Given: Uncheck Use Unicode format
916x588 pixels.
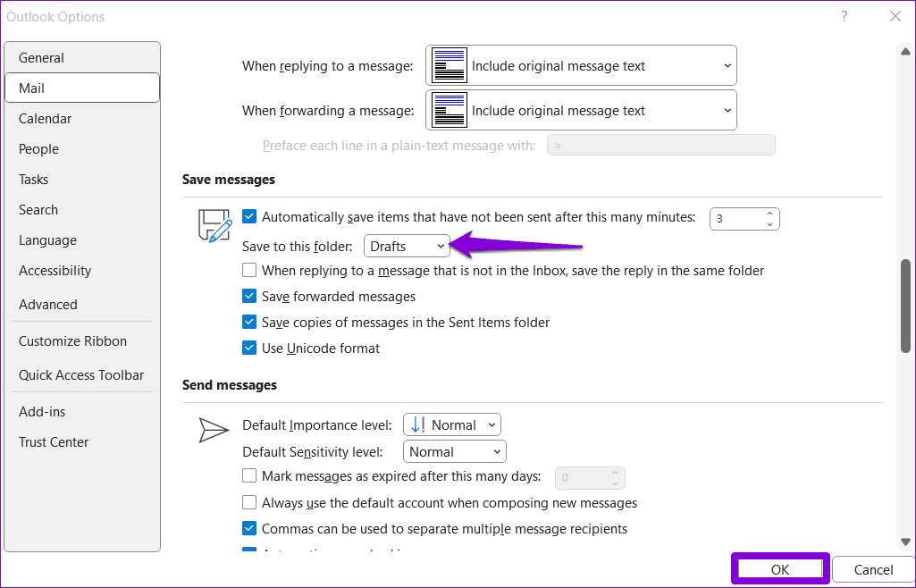Looking at the screenshot, I should [249, 348].
